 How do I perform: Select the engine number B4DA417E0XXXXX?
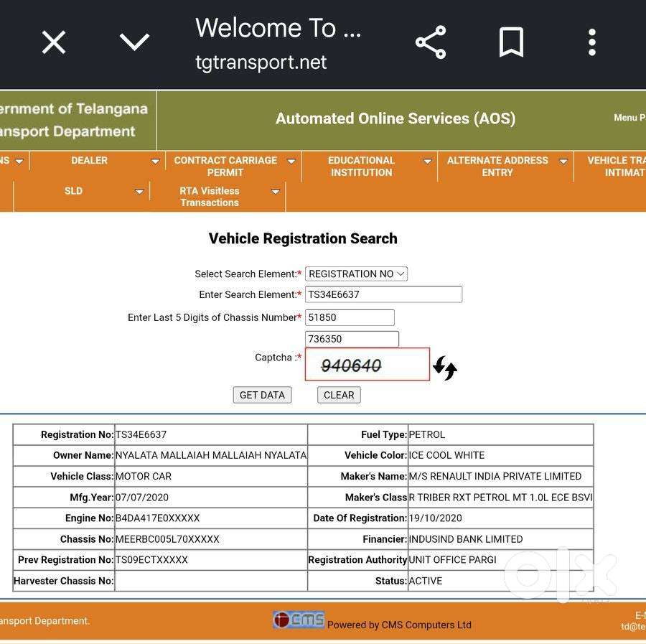(x=157, y=518)
